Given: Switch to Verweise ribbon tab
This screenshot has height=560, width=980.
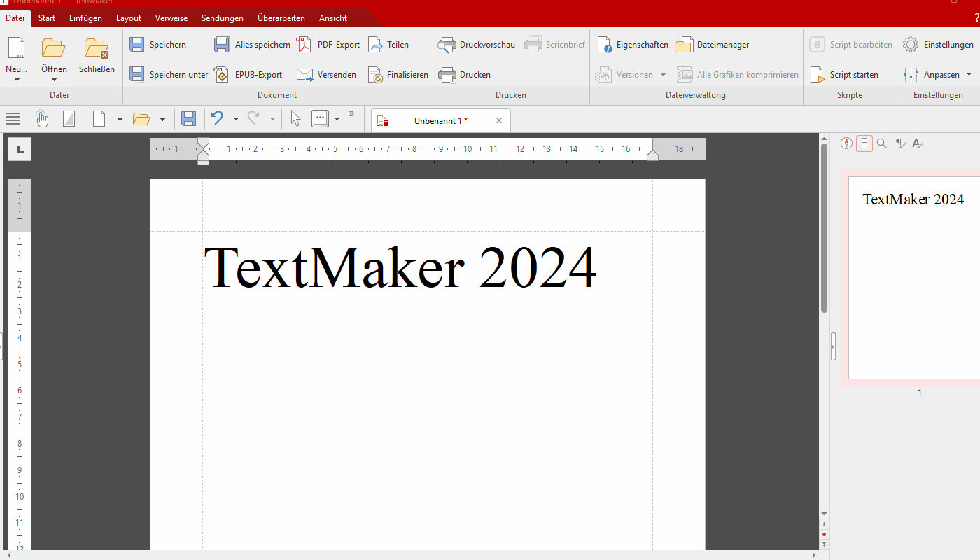Looking at the screenshot, I should coord(171,18).
